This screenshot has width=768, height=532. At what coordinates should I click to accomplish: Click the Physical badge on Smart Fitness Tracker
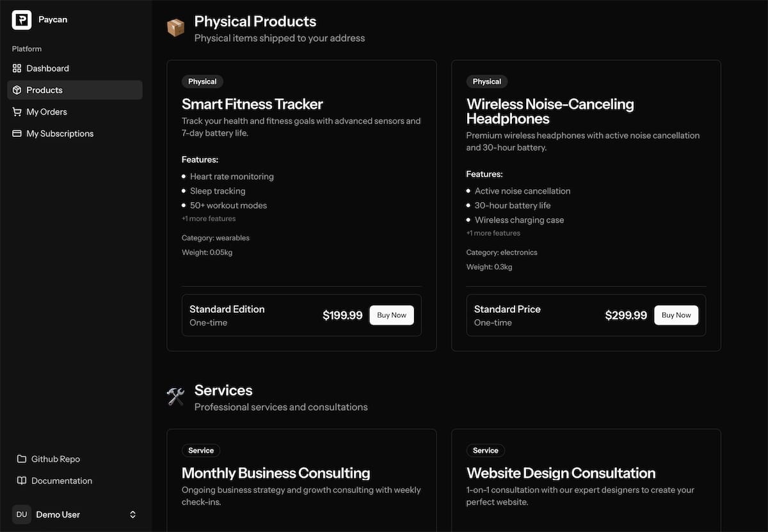[x=202, y=81]
